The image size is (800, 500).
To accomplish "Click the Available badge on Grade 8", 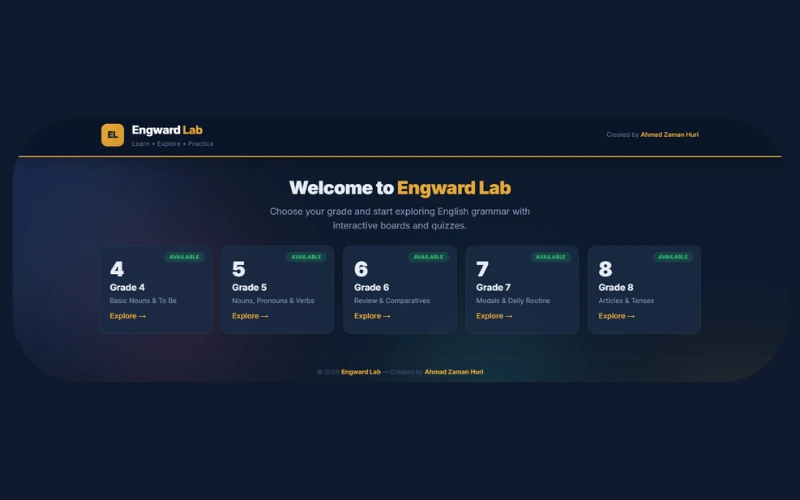I will coord(673,257).
